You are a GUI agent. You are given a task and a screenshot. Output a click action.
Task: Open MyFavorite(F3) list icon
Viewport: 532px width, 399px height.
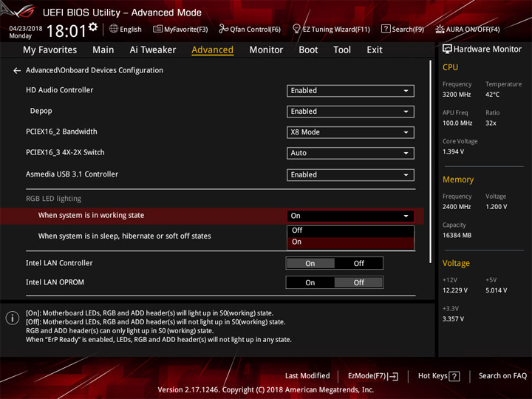(x=157, y=29)
